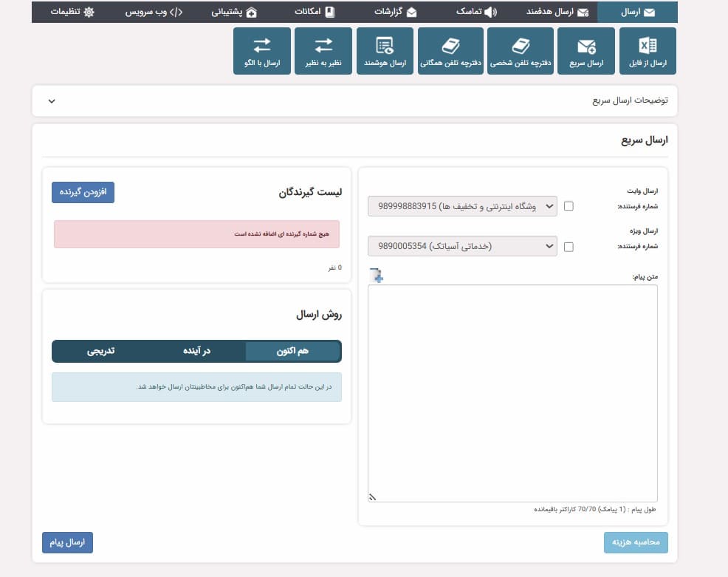Click the محاسبه هزینه button
The height and width of the screenshot is (577, 728).
pos(635,542)
